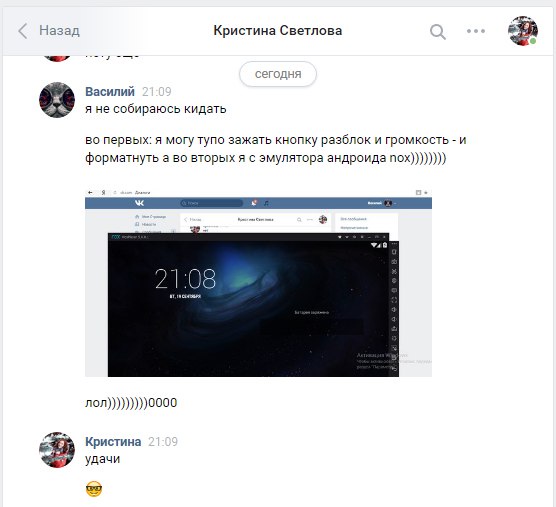Click the 21:09 timestamp beside Василий
This screenshot has height=507, width=556.
coord(157,92)
